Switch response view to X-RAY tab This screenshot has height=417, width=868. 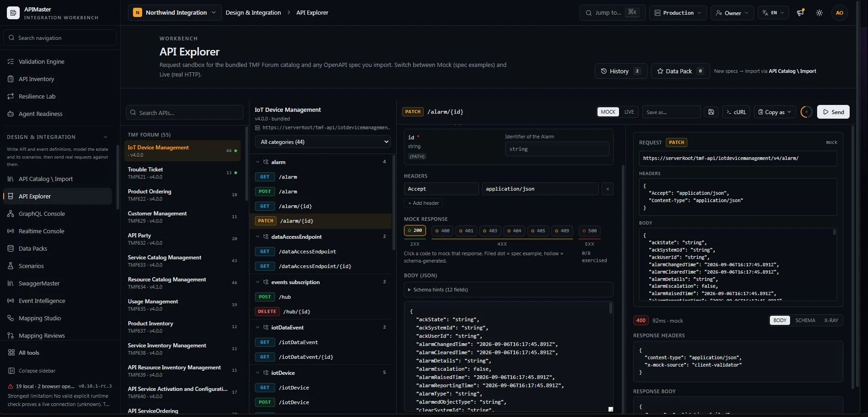click(x=831, y=320)
